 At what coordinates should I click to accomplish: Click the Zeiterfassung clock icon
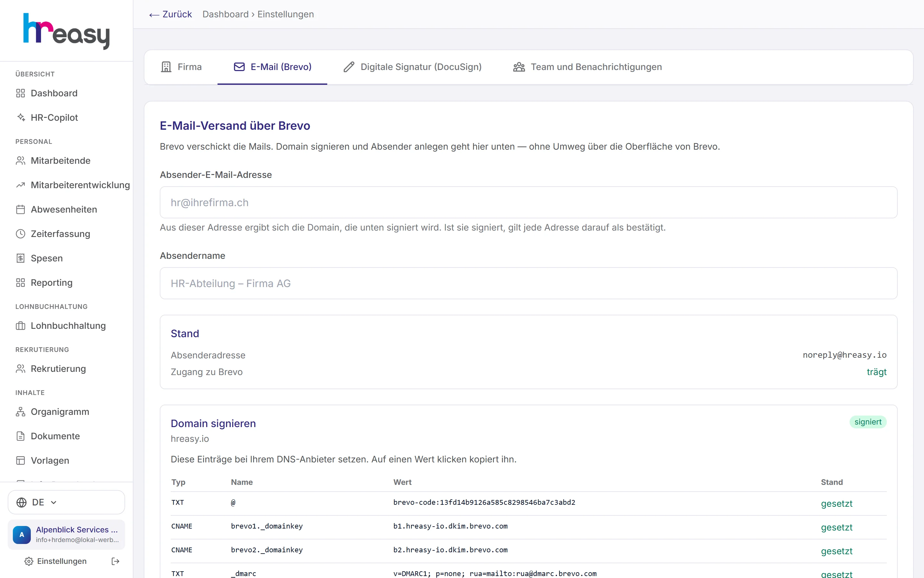pos(21,234)
